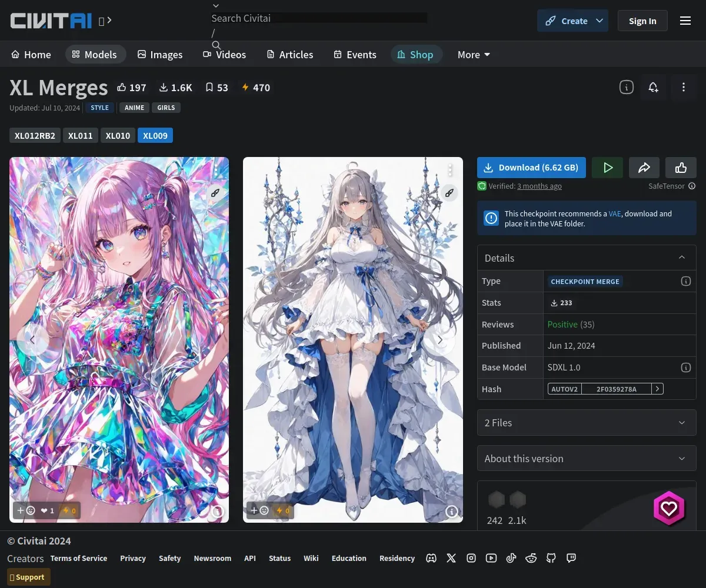Click the info icon on white-dress image
This screenshot has height=588, width=706.
coord(451,511)
